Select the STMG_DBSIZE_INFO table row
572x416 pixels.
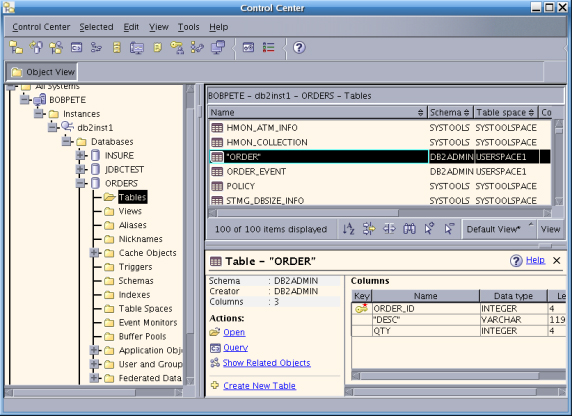379,200
